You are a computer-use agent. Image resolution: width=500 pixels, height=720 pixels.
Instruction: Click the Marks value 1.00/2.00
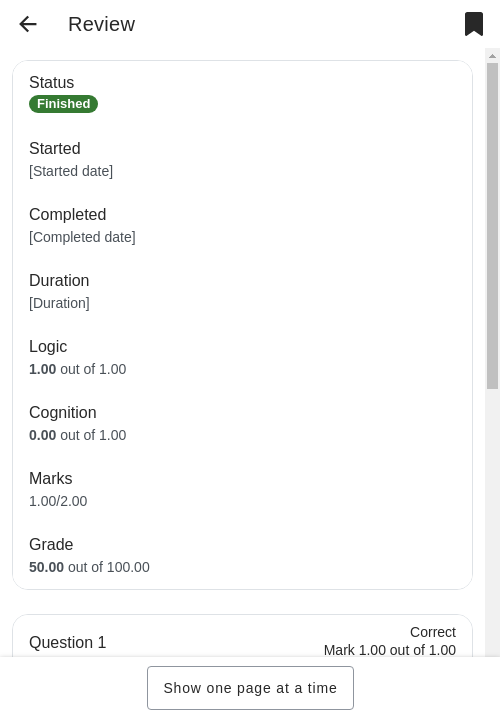pyautogui.click(x=58, y=501)
